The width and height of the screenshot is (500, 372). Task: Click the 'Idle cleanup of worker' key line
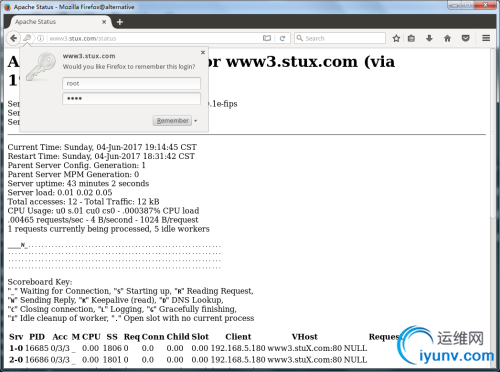pyautogui.click(x=131, y=318)
